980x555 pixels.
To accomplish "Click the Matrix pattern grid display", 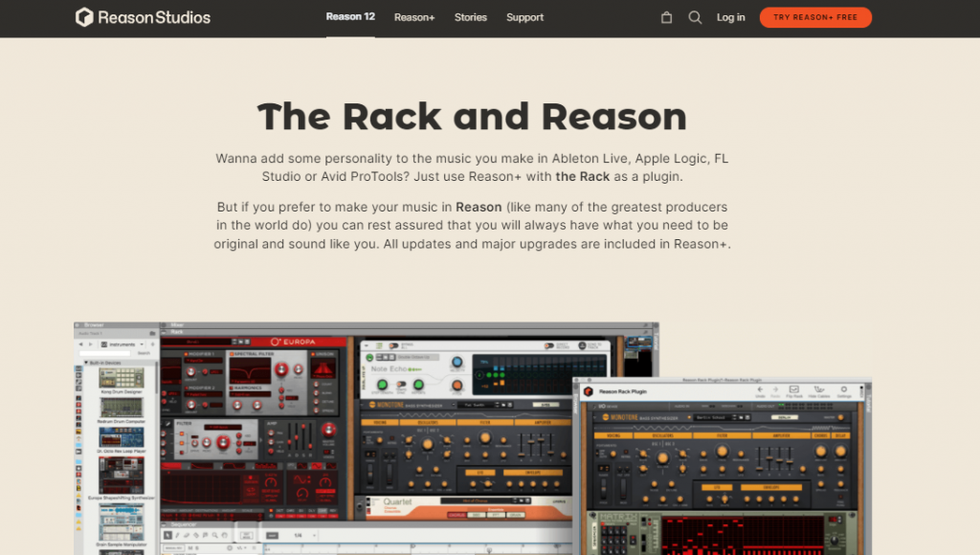I will (x=743, y=536).
